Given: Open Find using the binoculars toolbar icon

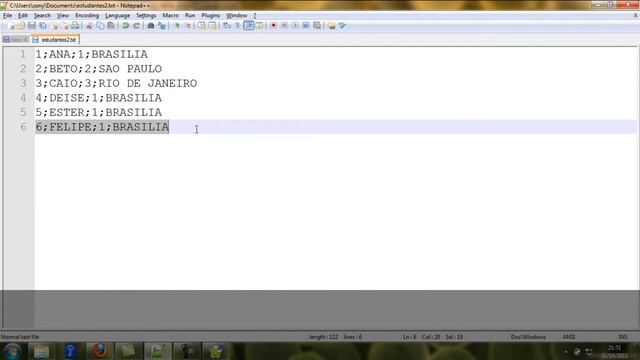Looking at the screenshot, I should 151,26.
